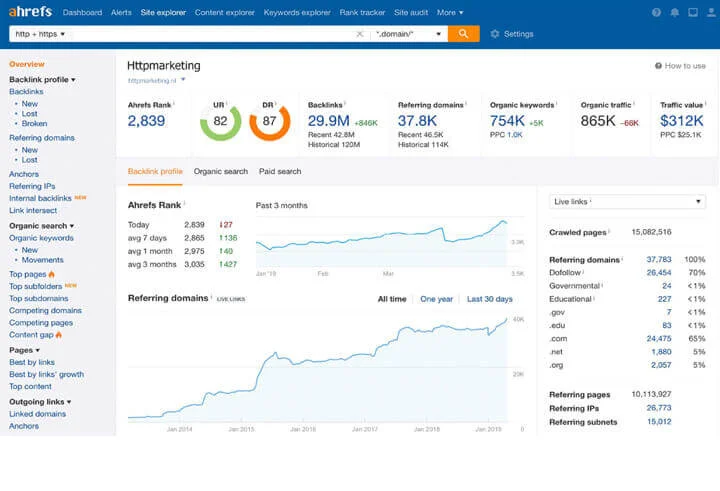Click the arrow next to httpmarketing.nl URL
Screen dimensions: 720x491
(183, 80)
